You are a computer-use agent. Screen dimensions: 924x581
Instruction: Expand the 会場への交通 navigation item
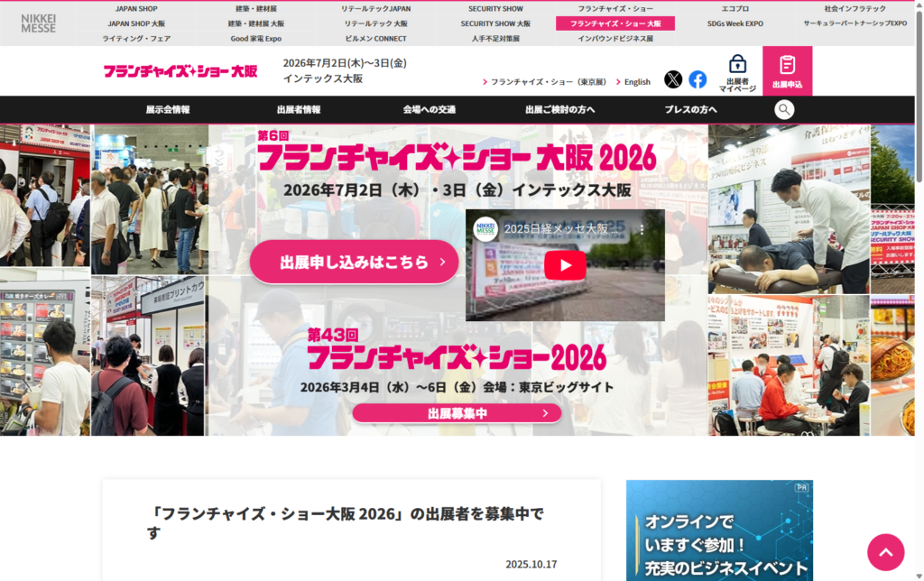pos(429,109)
